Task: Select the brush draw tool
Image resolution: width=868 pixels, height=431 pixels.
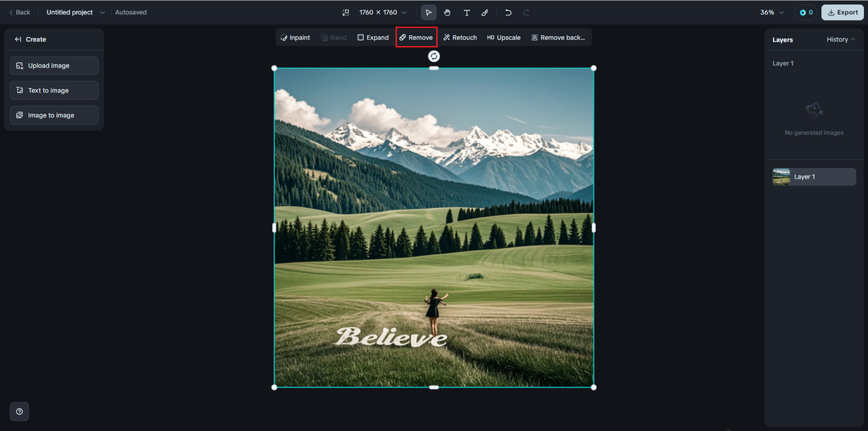Action: (x=485, y=12)
